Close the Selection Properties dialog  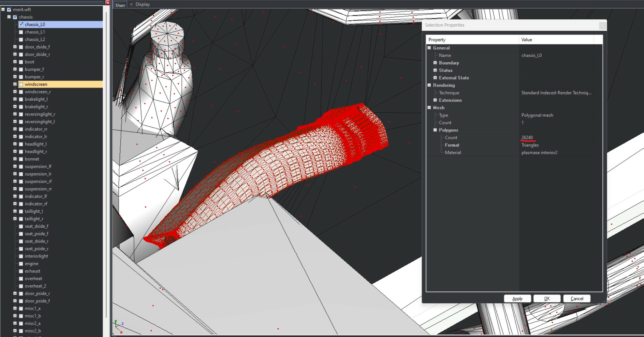point(602,26)
